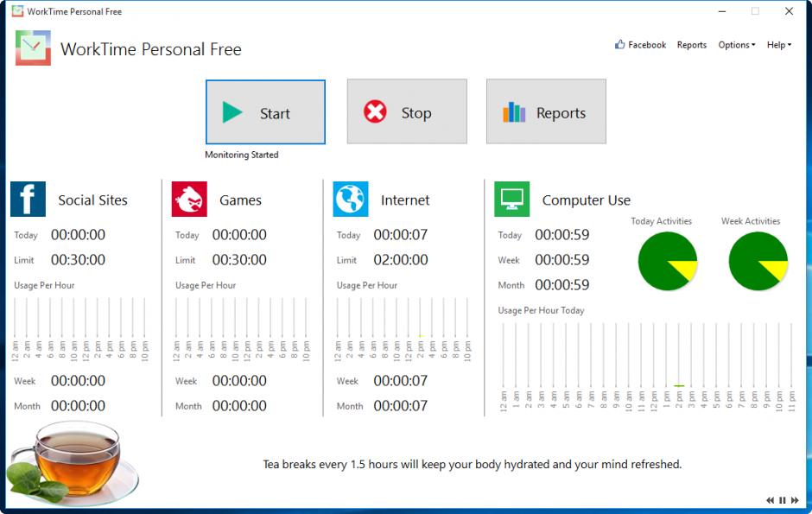Click the Computer Use monitor icon
Image resolution: width=812 pixels, height=514 pixels.
click(511, 199)
